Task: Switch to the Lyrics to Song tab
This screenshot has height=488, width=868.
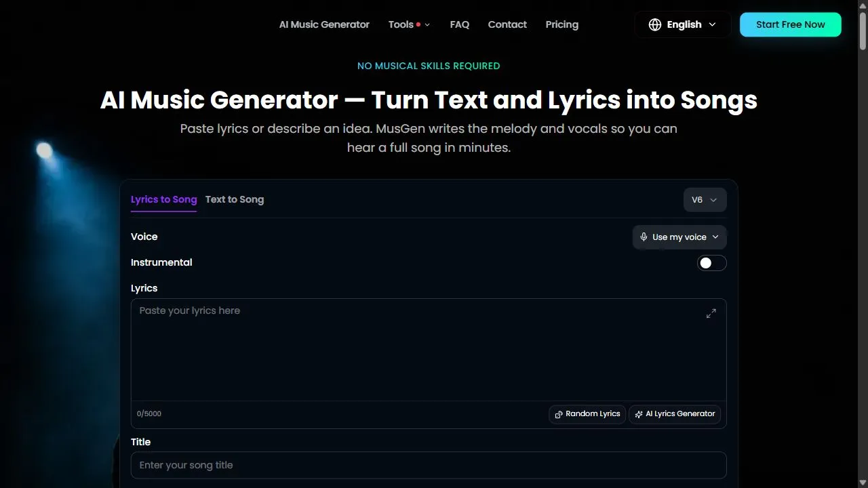Action: tap(163, 199)
